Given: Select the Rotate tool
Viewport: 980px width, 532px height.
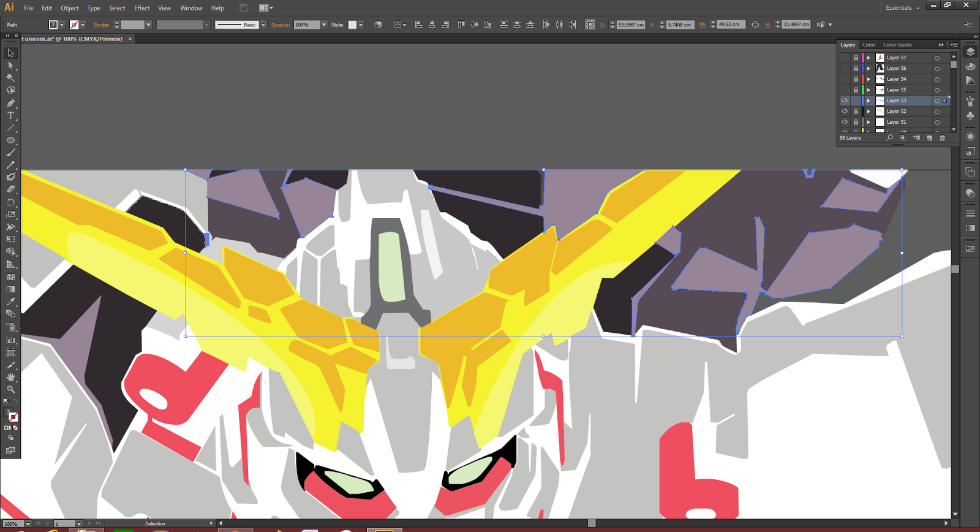Looking at the screenshot, I should [10, 202].
